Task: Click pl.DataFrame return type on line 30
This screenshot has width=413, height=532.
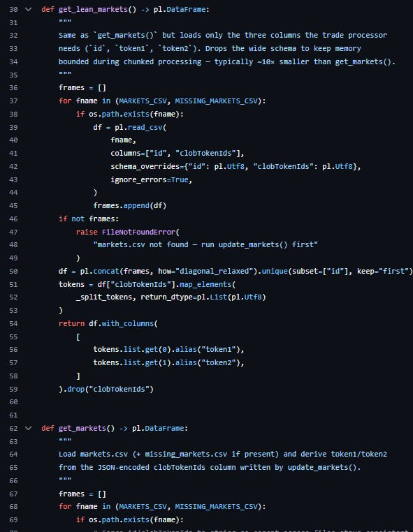Action: point(180,10)
